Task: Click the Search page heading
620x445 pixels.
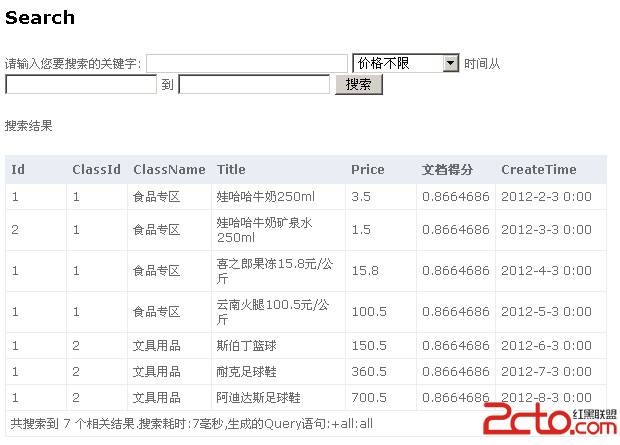Action: 40,17
